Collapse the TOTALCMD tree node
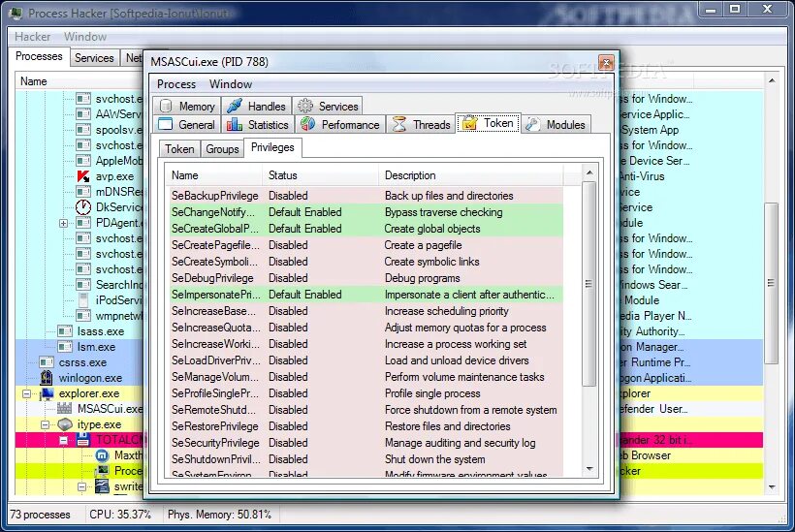Screen dimensions: 795x532 [63, 440]
